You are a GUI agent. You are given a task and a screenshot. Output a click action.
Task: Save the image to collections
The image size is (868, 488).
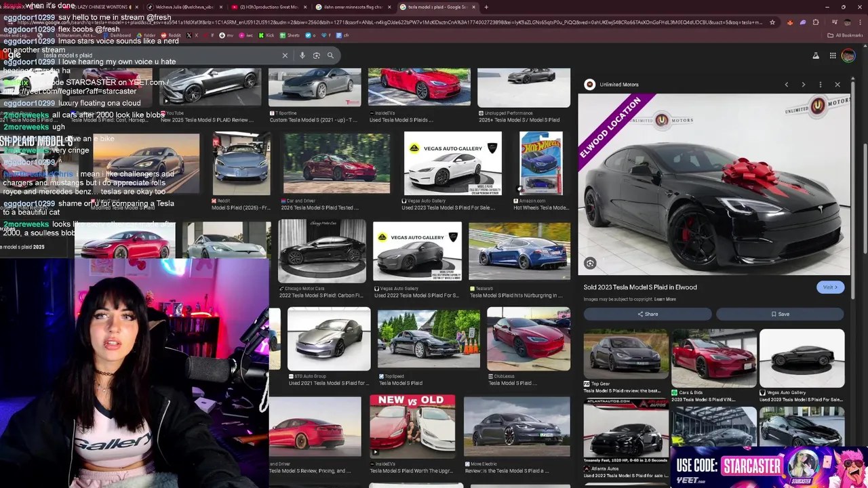(x=780, y=314)
